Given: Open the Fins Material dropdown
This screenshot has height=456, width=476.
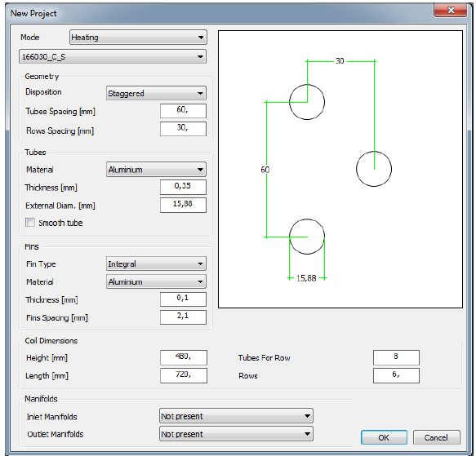Looking at the screenshot, I should pyautogui.click(x=156, y=281).
